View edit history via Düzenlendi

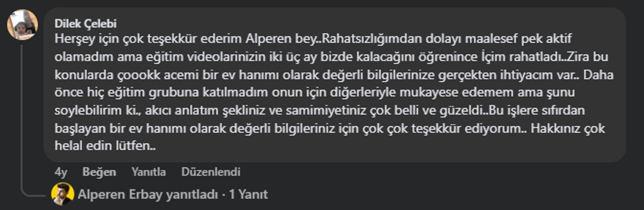click(211, 172)
